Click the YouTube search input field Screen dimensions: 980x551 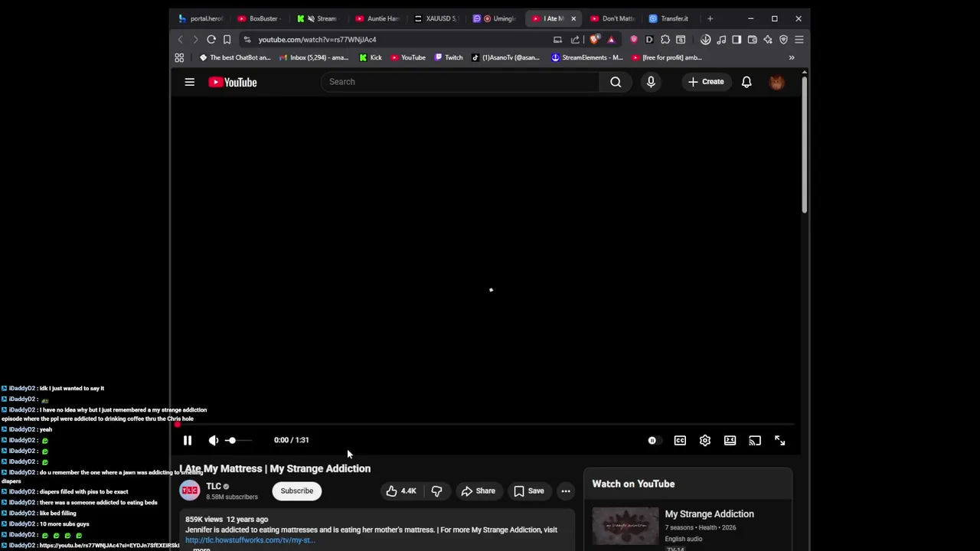click(460, 82)
